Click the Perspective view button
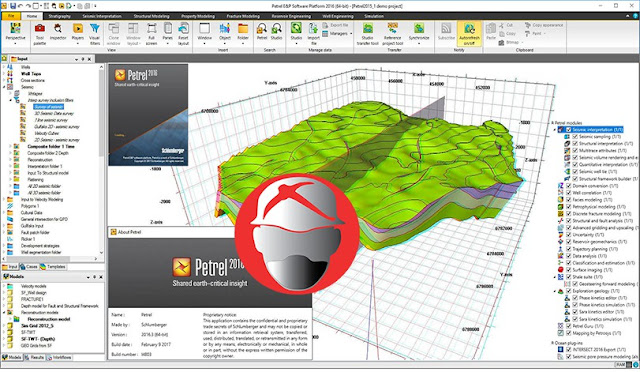Image resolution: width=640 pixels, height=372 pixels. 16,34
